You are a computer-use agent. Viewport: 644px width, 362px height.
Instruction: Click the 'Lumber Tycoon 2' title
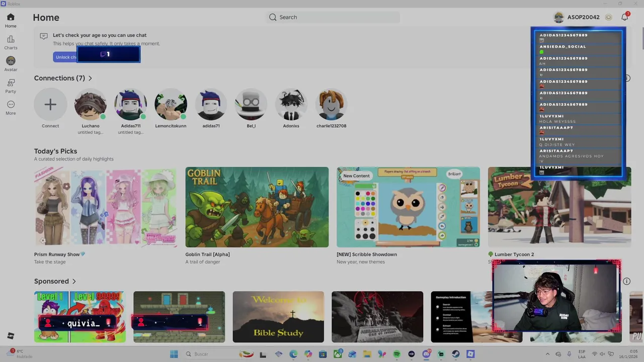[x=514, y=254]
